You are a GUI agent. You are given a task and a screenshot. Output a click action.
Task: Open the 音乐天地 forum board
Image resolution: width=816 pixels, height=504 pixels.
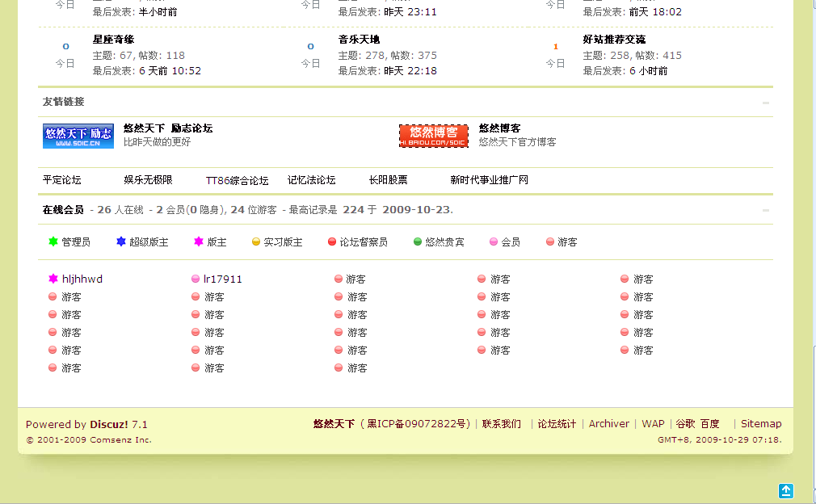coord(359,40)
